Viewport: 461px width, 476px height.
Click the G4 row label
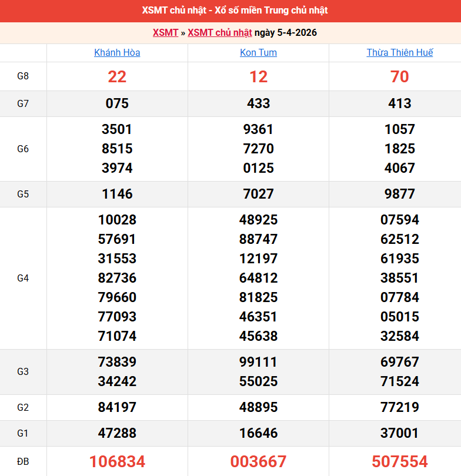(23, 278)
